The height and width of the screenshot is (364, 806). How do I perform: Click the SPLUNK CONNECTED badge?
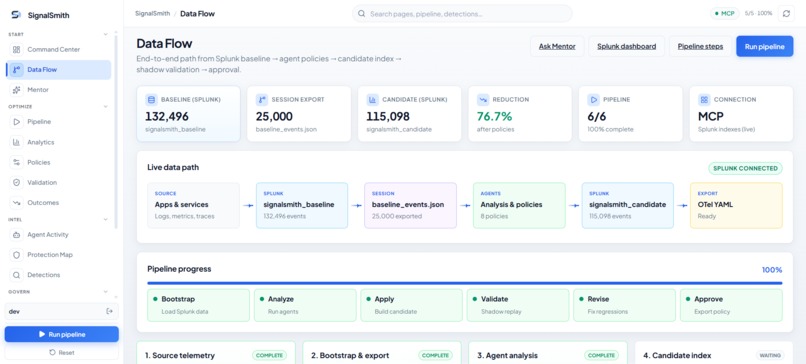tap(745, 168)
